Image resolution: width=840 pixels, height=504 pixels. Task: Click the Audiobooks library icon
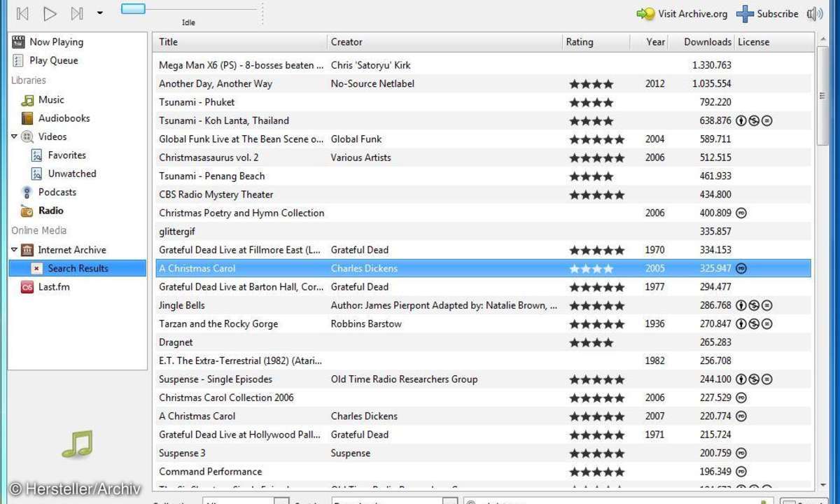pyautogui.click(x=27, y=118)
